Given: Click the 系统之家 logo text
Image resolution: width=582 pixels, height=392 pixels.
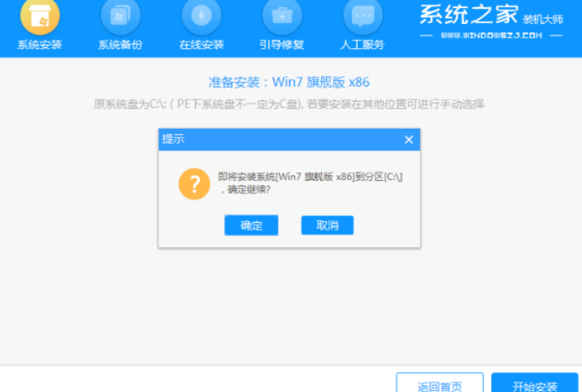Looking at the screenshot, I should [x=469, y=15].
